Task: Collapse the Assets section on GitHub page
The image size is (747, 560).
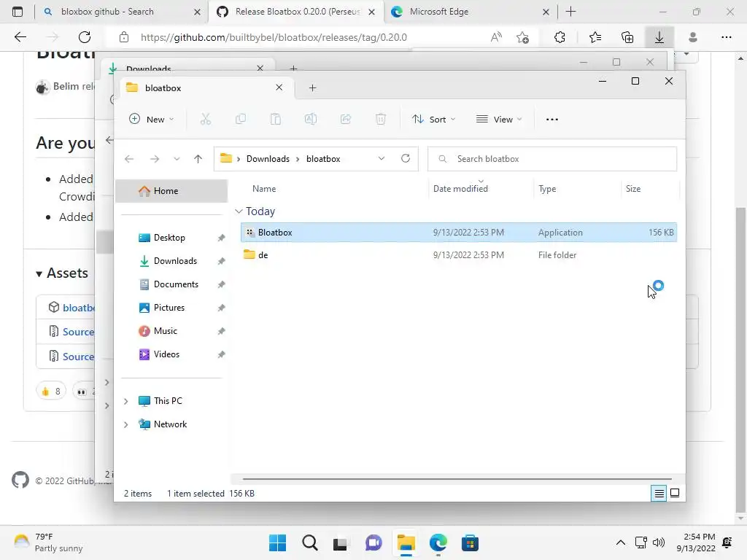Action: 62,273
